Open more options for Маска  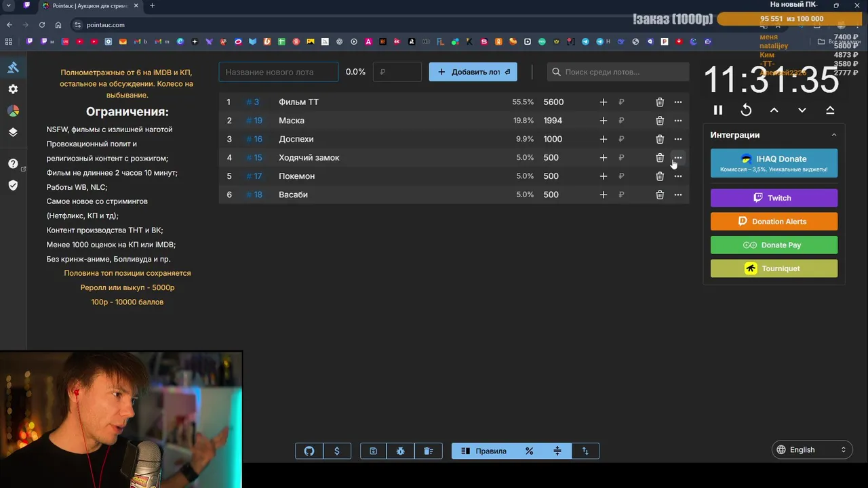pos(678,121)
